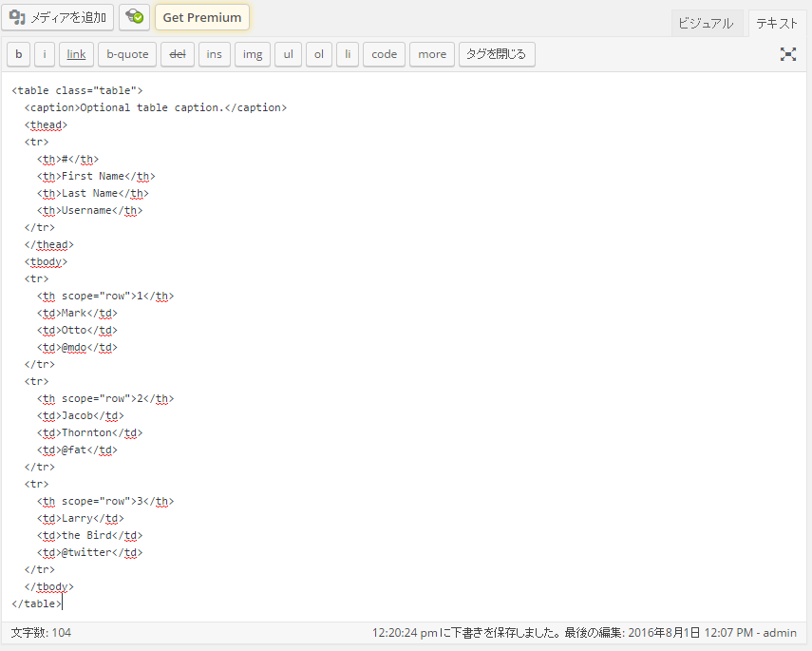This screenshot has height=651, width=812.
Task: Insert list item with li button
Action: (348, 54)
